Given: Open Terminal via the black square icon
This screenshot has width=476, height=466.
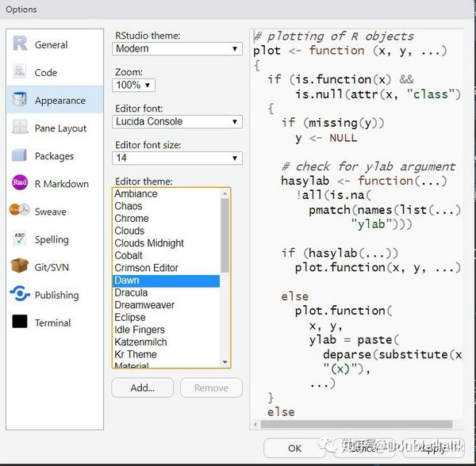Looking at the screenshot, I should (20, 322).
